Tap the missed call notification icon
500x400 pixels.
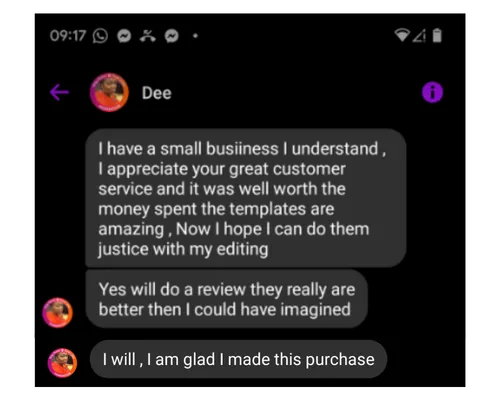tap(148, 36)
